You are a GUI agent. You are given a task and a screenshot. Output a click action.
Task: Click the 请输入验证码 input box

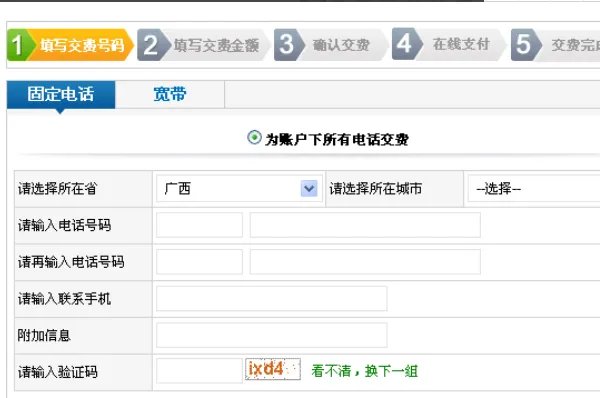(x=199, y=370)
